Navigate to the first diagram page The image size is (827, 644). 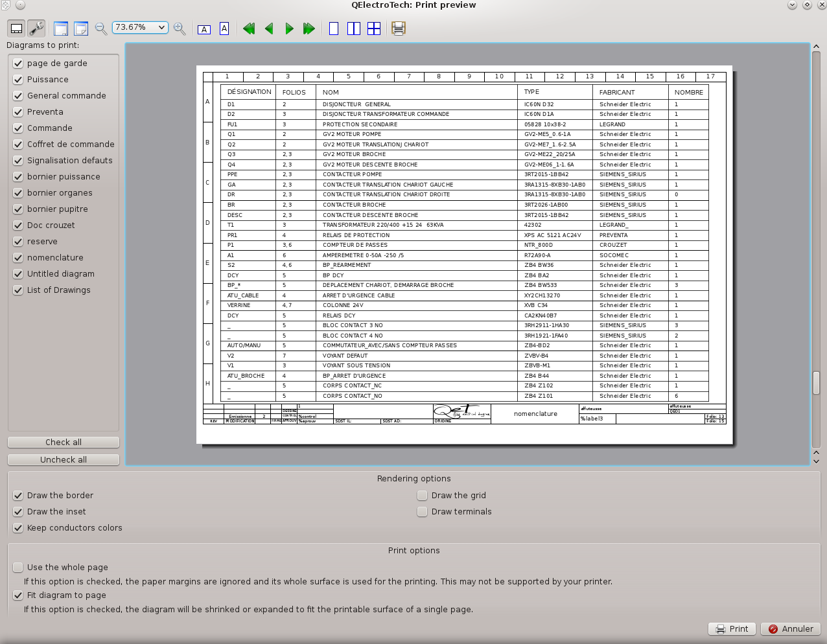pyautogui.click(x=248, y=29)
